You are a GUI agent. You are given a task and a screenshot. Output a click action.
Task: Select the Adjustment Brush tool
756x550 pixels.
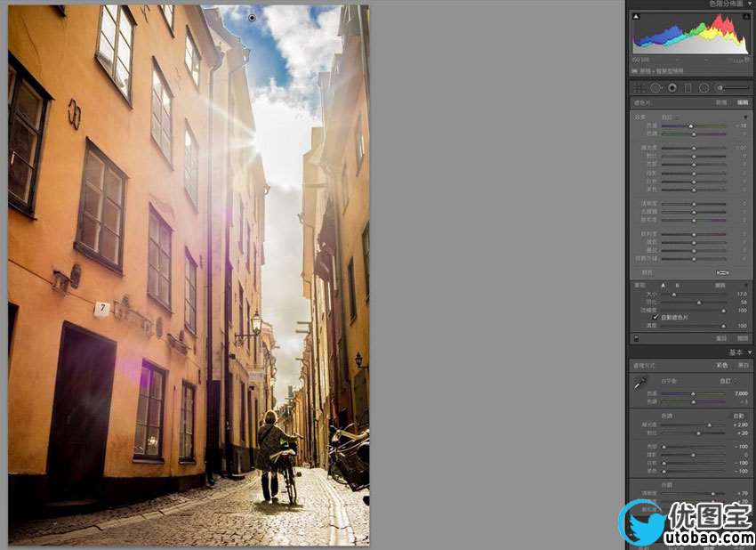pos(733,88)
